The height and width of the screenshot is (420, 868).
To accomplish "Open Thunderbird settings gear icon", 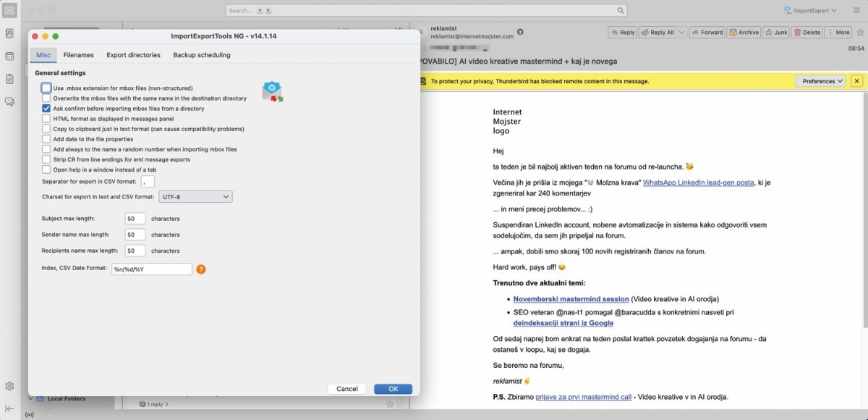I will pyautogui.click(x=10, y=386).
